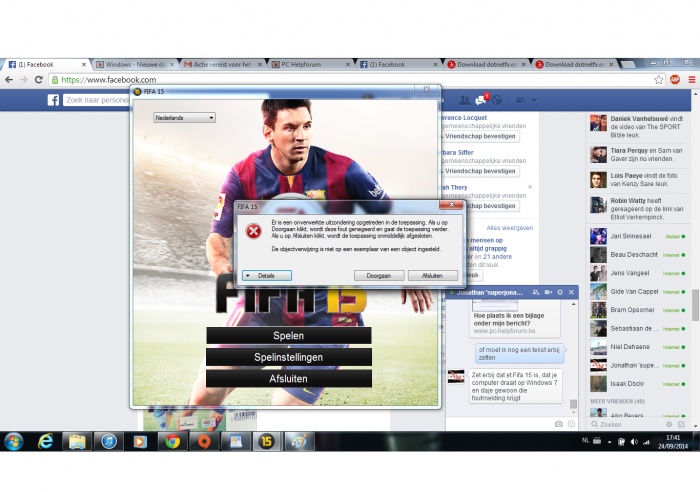Open Nederlands language dropdown in FIFA launcher
The width and height of the screenshot is (700, 492).
pyautogui.click(x=184, y=117)
